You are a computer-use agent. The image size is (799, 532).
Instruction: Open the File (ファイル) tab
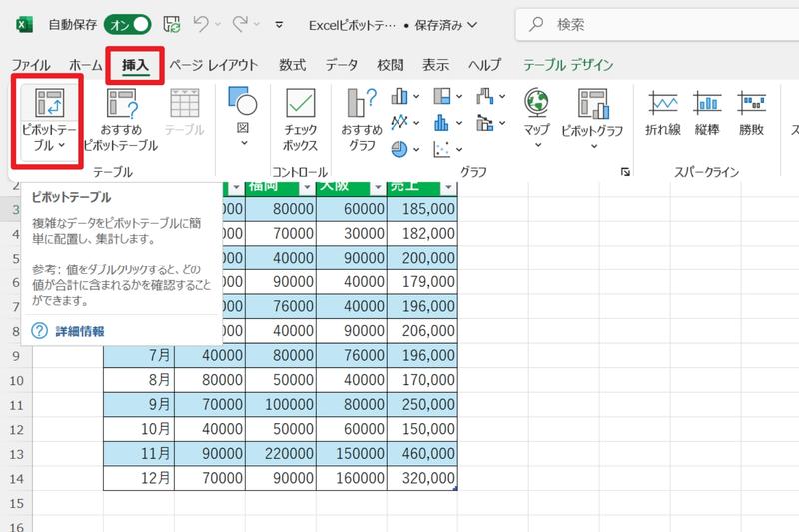tap(31, 65)
